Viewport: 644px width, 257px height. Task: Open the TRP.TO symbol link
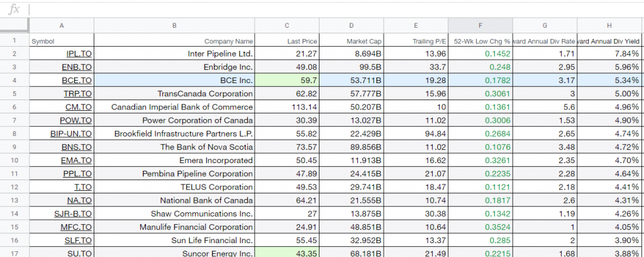pyautogui.click(x=77, y=94)
